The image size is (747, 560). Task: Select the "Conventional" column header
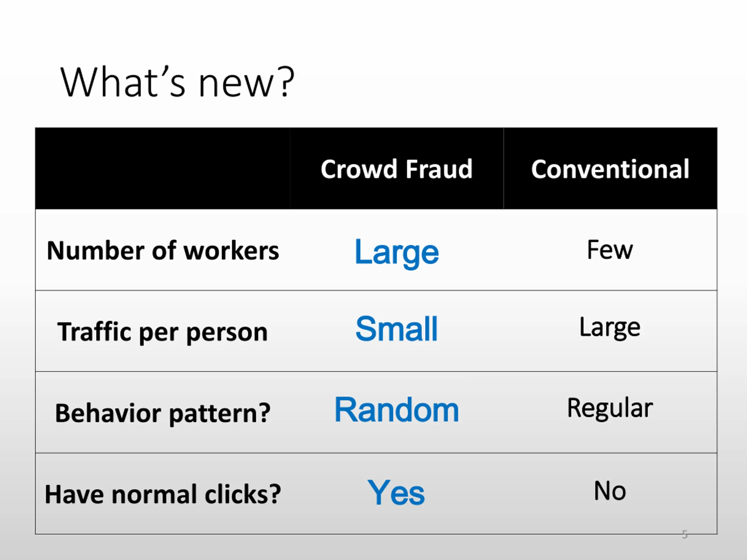[x=610, y=169]
